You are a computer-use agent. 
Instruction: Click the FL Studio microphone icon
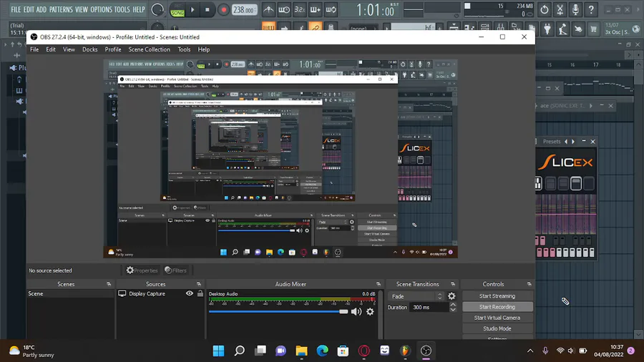[x=575, y=9]
